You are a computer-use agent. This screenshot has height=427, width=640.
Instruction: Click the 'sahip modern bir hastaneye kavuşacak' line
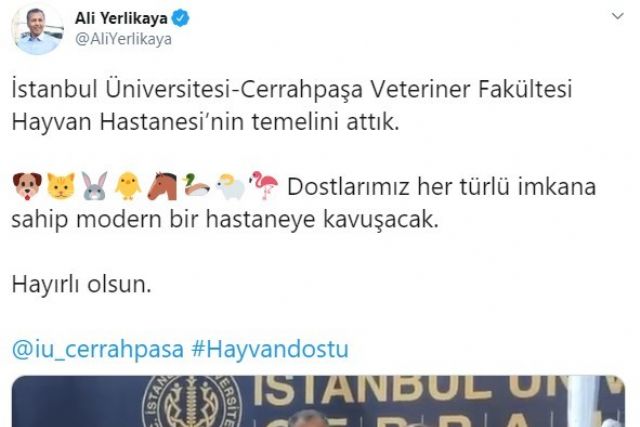coord(225,220)
